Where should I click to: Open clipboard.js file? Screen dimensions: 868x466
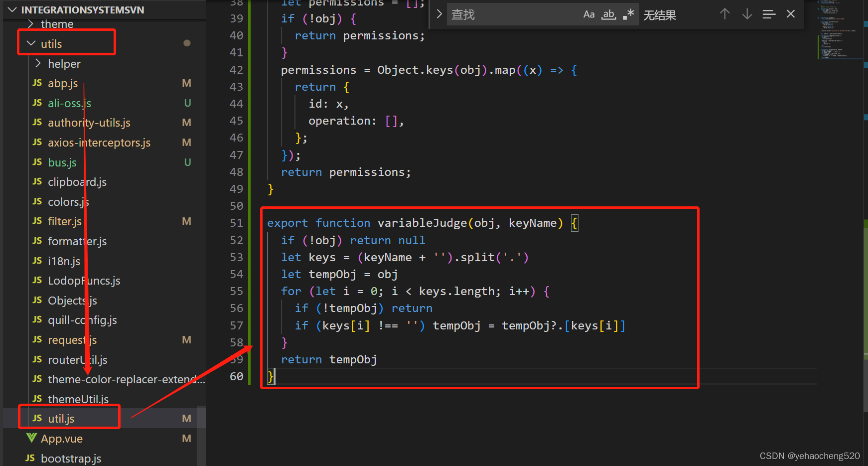(x=77, y=182)
